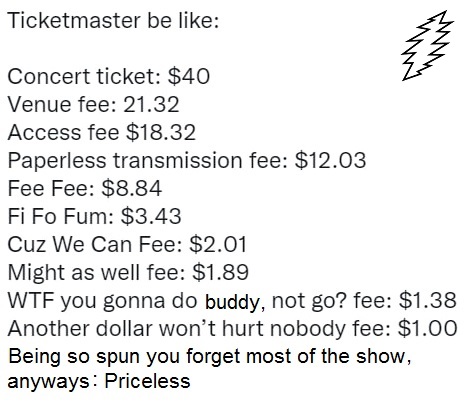Click the 'Fee Fee: $8.84' line
The width and height of the screenshot is (464, 408).
85,188
